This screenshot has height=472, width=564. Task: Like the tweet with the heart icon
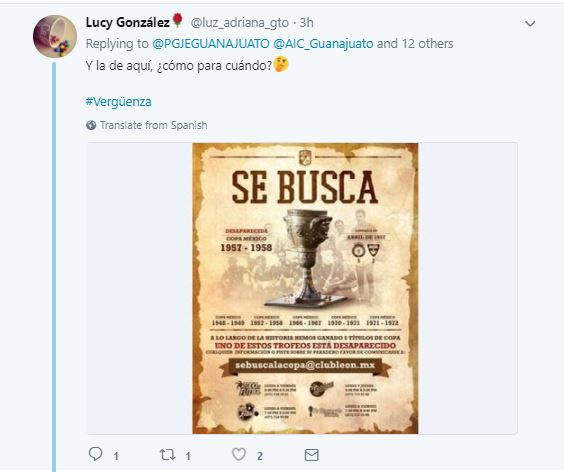point(239,455)
